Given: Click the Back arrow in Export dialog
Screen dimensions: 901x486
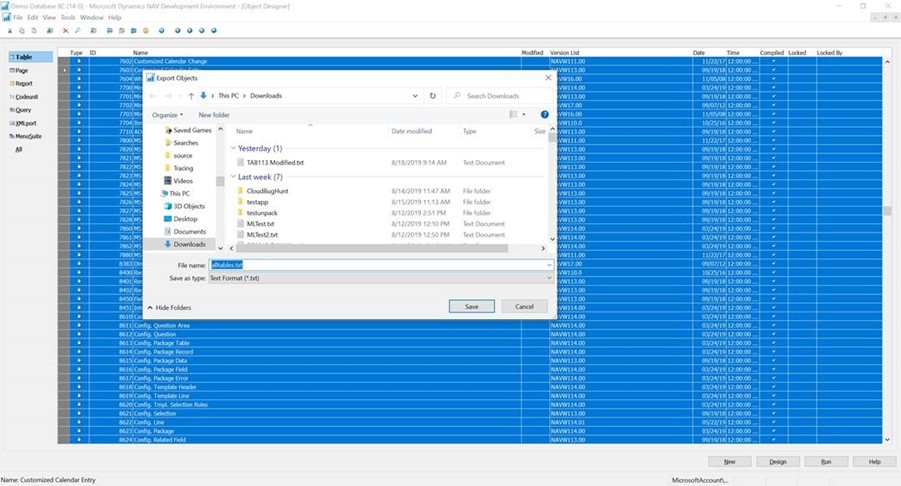Looking at the screenshot, I should pos(152,96).
